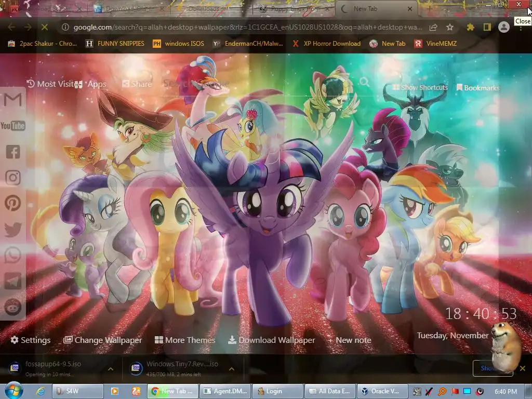The width and height of the screenshot is (532, 399).
Task: Open the browser side panel
Action: (487, 27)
